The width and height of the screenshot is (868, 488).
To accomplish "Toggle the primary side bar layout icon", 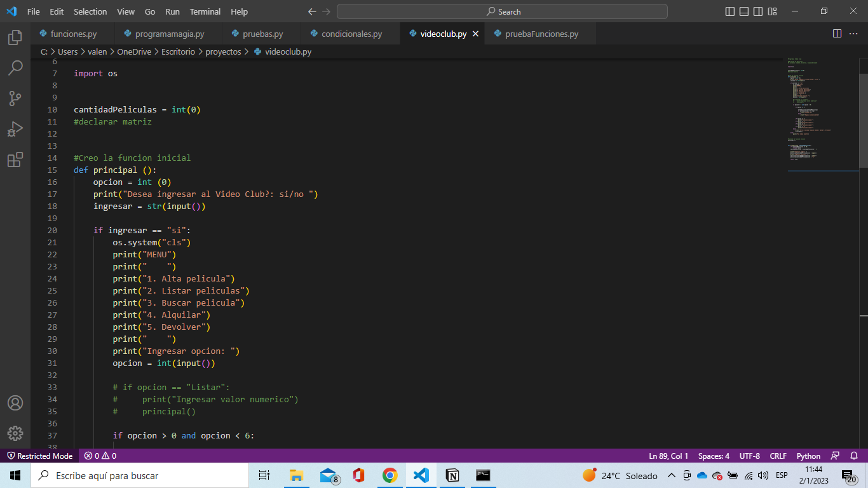I will (x=729, y=11).
